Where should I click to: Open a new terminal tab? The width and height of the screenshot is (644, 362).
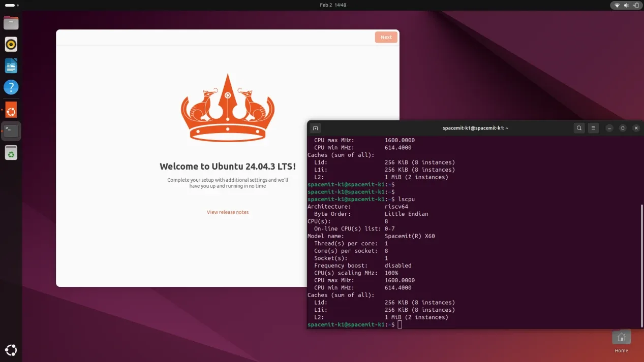pyautogui.click(x=315, y=128)
